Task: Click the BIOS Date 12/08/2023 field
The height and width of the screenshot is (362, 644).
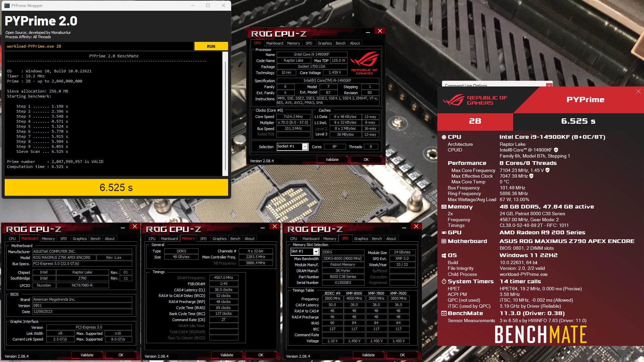Action: coord(82,312)
